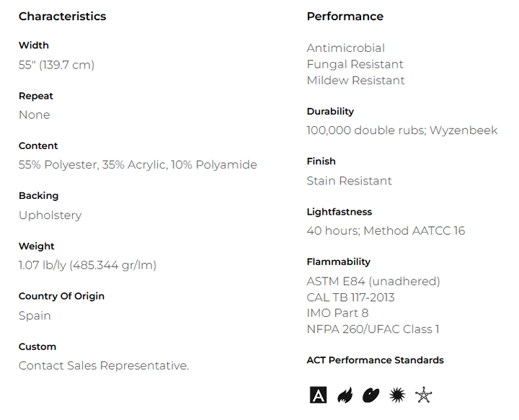519x420 pixels.
Task: Click the NFPA 260/UFAC Class 1 entry
Action: (373, 330)
